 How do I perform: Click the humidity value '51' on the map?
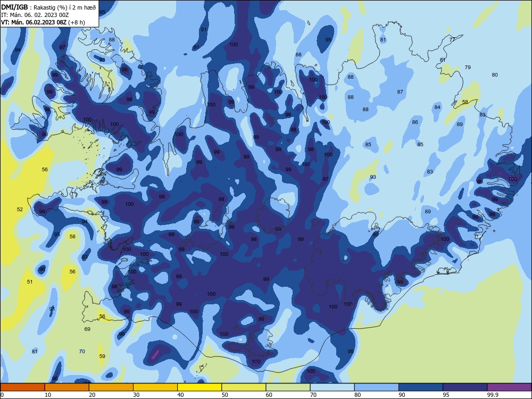[x=30, y=281]
